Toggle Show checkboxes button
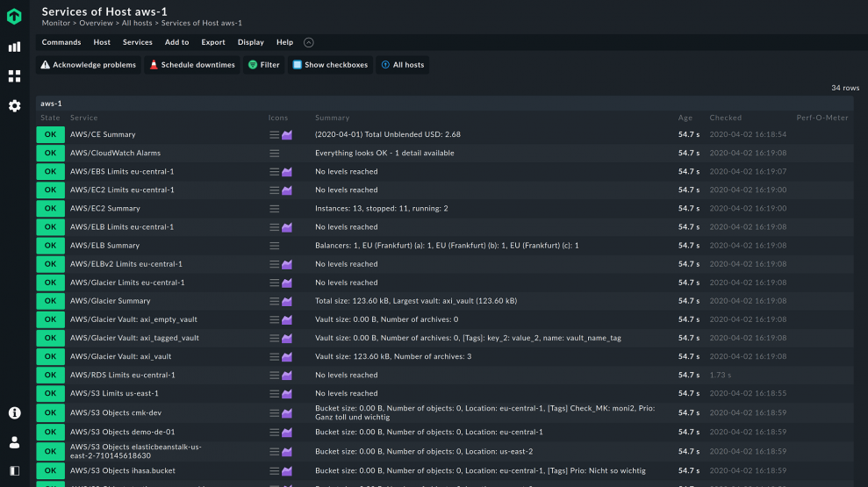 pyautogui.click(x=330, y=65)
